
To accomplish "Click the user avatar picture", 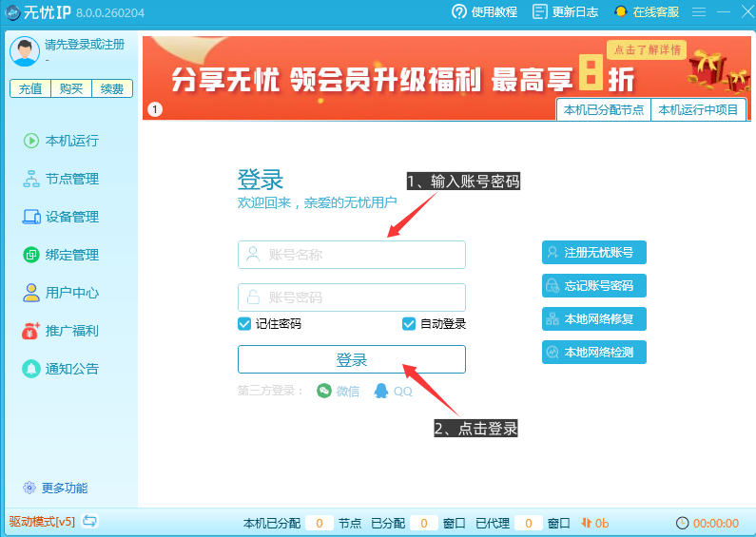I will (x=24, y=51).
